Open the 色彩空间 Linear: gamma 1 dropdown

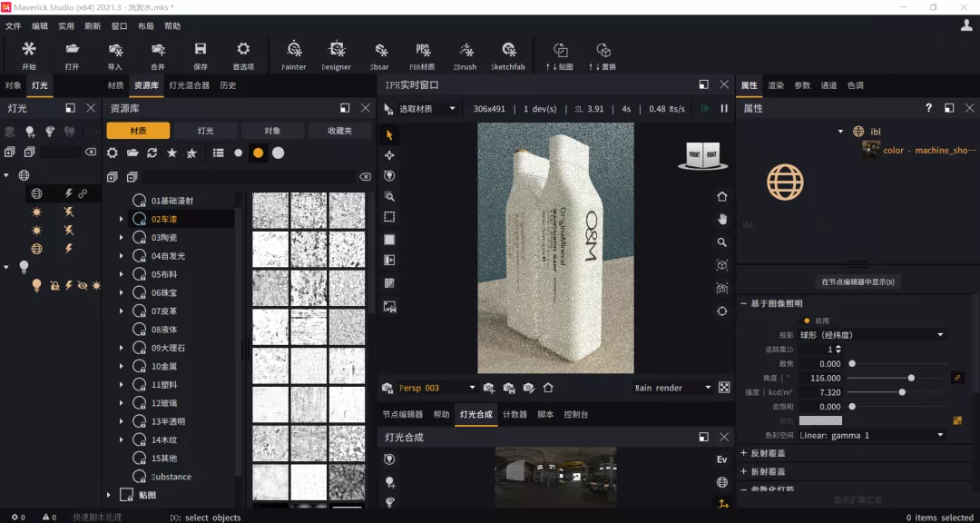(x=872, y=435)
